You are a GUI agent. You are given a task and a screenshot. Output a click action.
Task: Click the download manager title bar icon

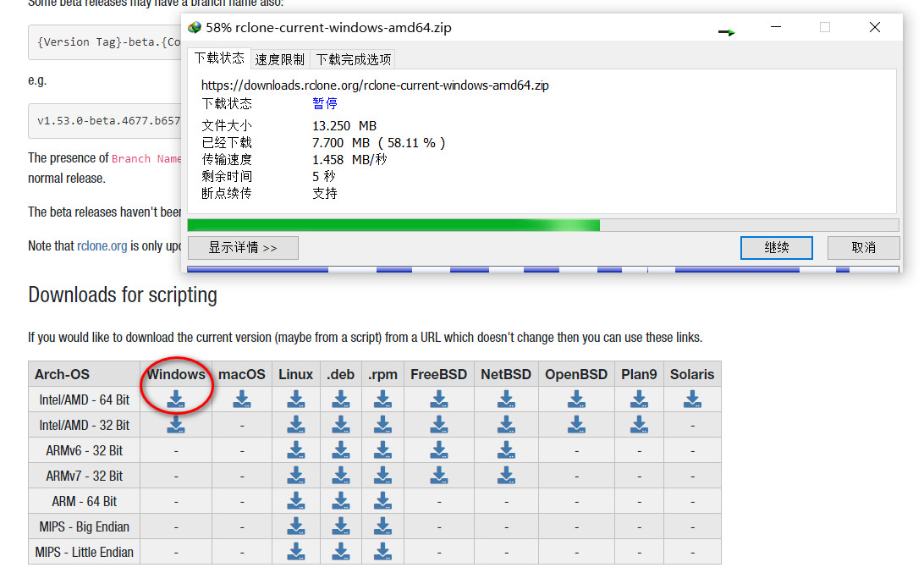[195, 28]
